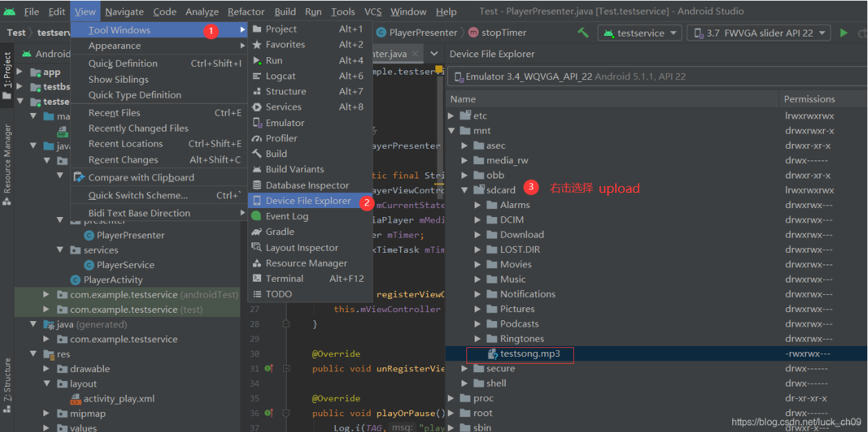The image size is (868, 432).
Task: Click the Build Variants icon
Action: pos(257,169)
